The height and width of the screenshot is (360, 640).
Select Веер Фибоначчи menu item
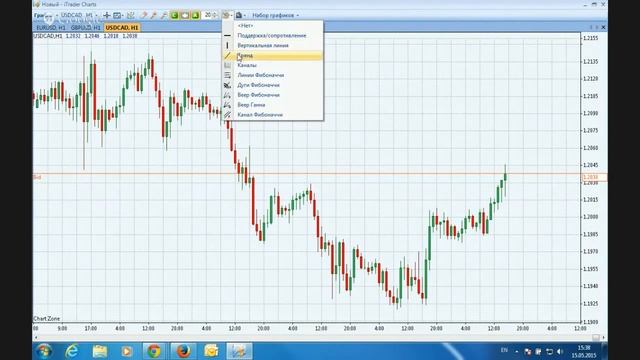coord(273,95)
